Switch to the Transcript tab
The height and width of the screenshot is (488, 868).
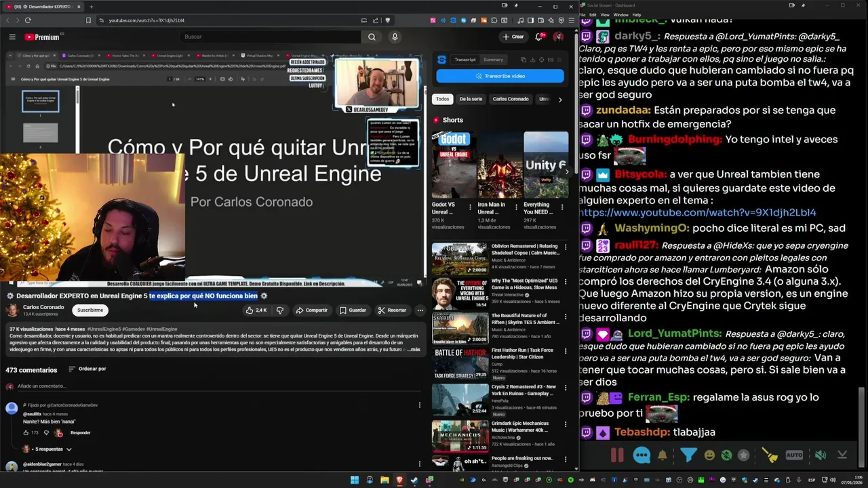[465, 60]
